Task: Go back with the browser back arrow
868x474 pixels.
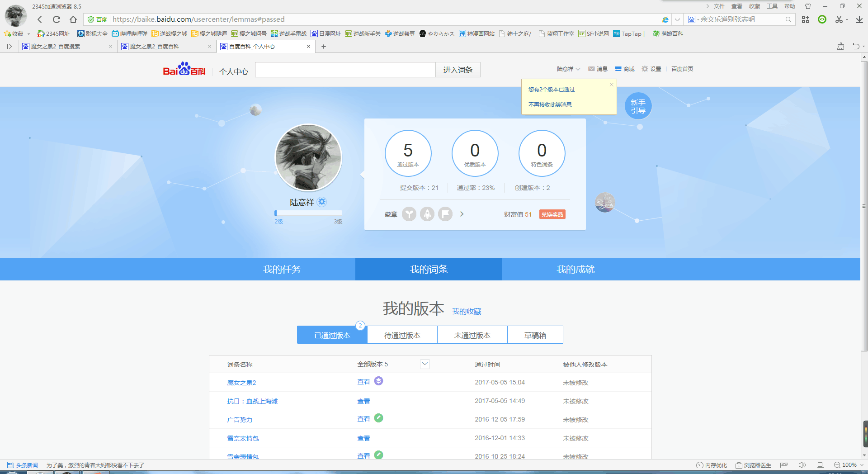Action: click(x=40, y=19)
